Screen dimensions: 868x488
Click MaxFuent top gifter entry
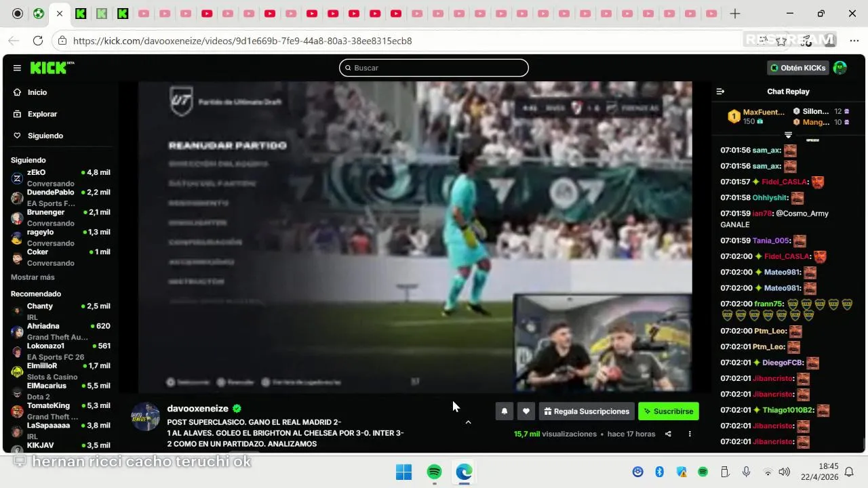(756, 117)
